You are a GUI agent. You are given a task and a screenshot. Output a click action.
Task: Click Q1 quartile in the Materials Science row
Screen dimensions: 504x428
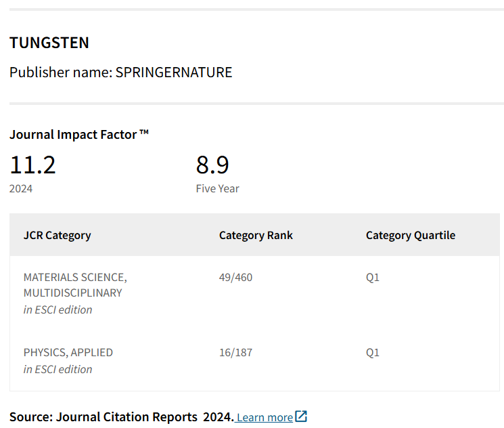(373, 277)
